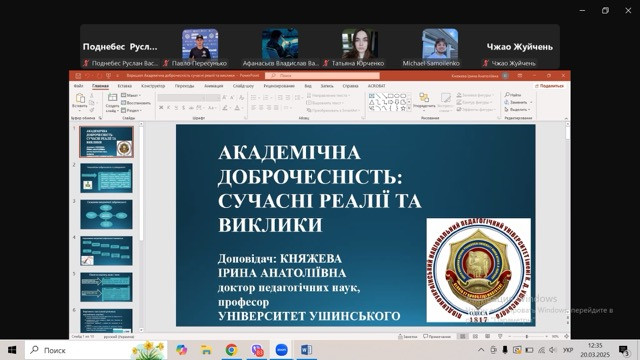The image size is (640, 360).
Task: Select slide 3 thumbnail in panel
Action: pyautogui.click(x=106, y=214)
